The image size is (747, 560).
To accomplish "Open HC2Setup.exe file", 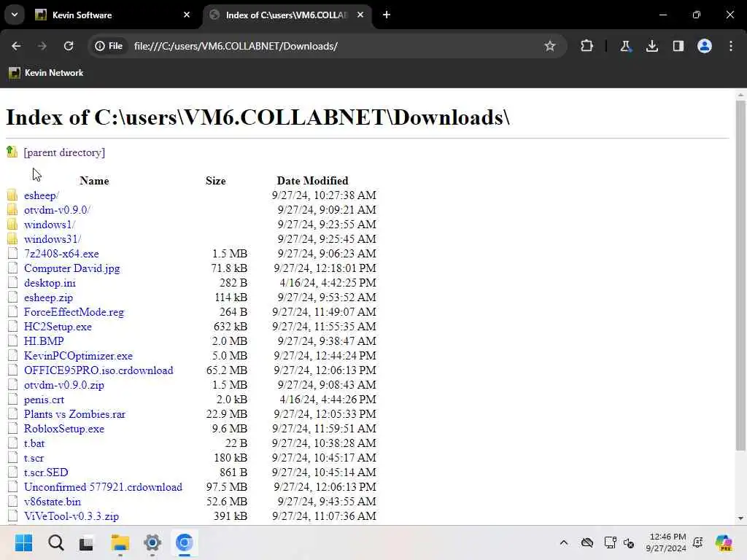I will coord(58,327).
